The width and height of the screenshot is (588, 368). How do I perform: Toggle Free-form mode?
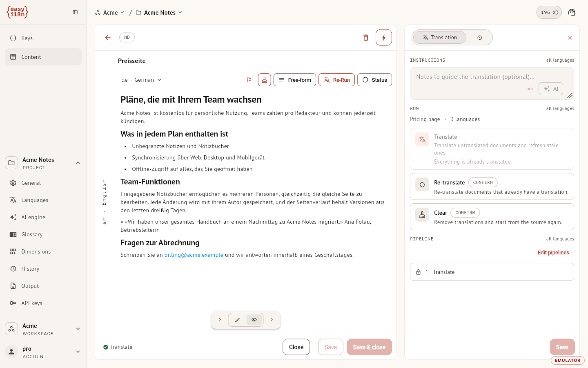pos(295,80)
